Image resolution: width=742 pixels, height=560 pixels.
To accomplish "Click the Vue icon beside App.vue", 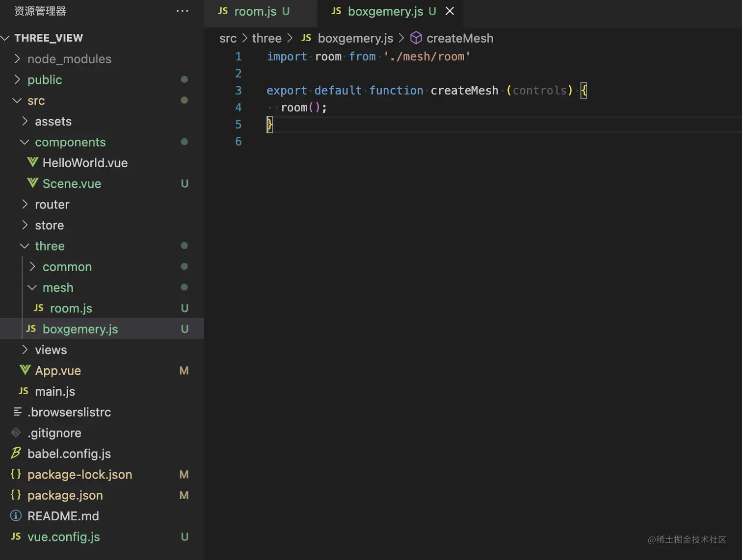I will coord(25,370).
